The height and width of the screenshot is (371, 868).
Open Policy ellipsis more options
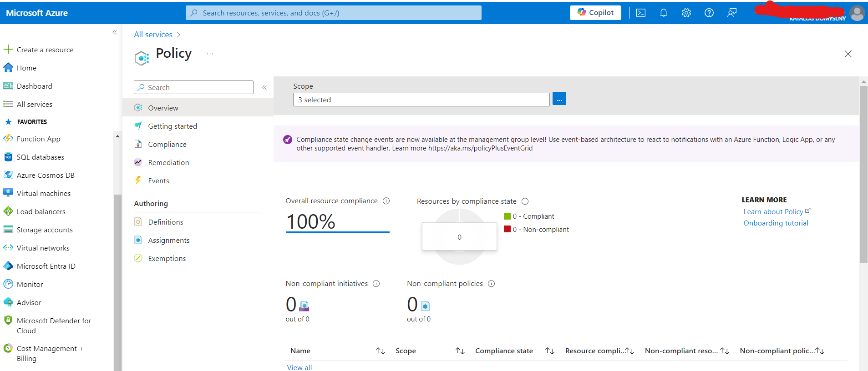click(x=210, y=54)
